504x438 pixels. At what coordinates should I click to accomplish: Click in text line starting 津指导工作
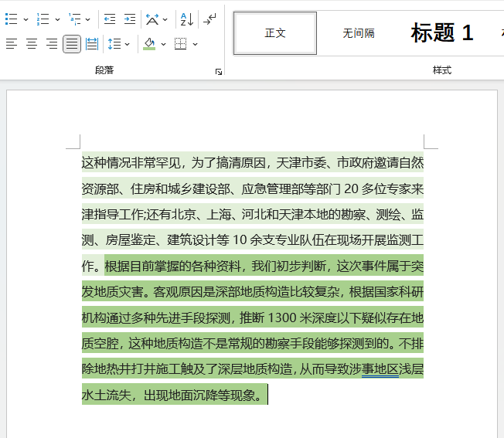pos(253,215)
